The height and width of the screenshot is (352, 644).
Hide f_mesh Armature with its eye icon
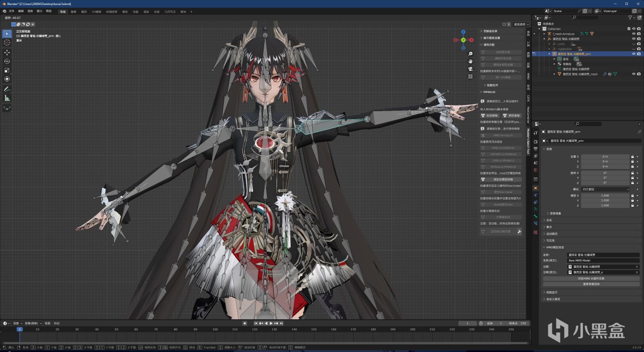pos(633,34)
